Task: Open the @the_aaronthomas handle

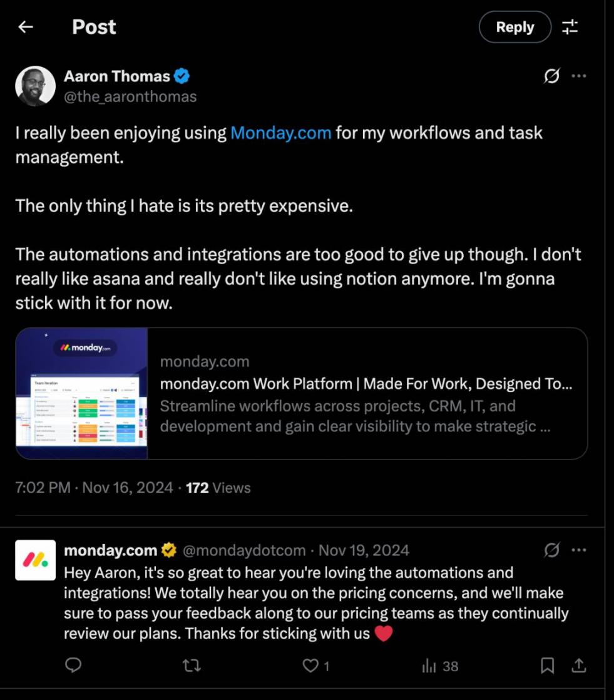Action: pyautogui.click(x=130, y=97)
